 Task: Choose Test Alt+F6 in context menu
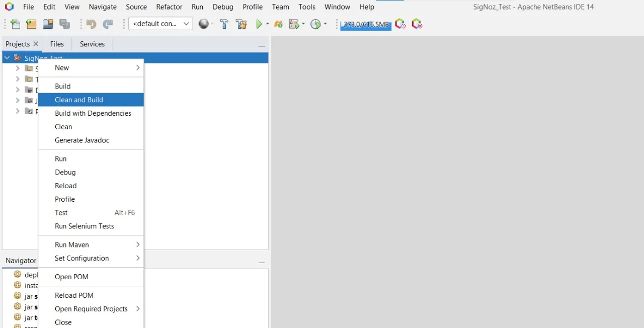click(x=91, y=213)
